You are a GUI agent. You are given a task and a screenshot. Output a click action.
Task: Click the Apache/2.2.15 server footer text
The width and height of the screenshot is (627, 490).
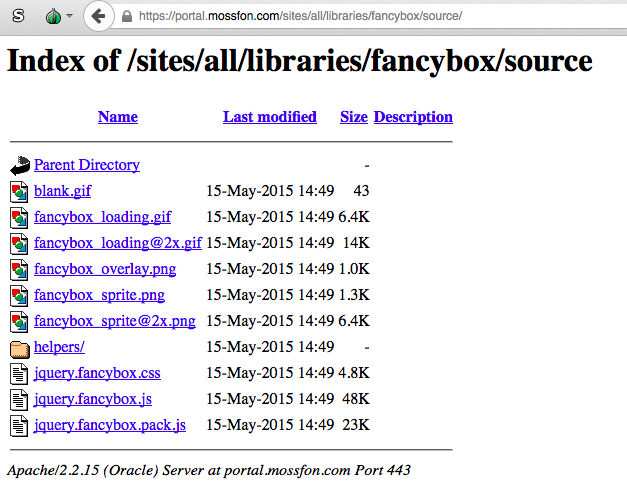209,470
